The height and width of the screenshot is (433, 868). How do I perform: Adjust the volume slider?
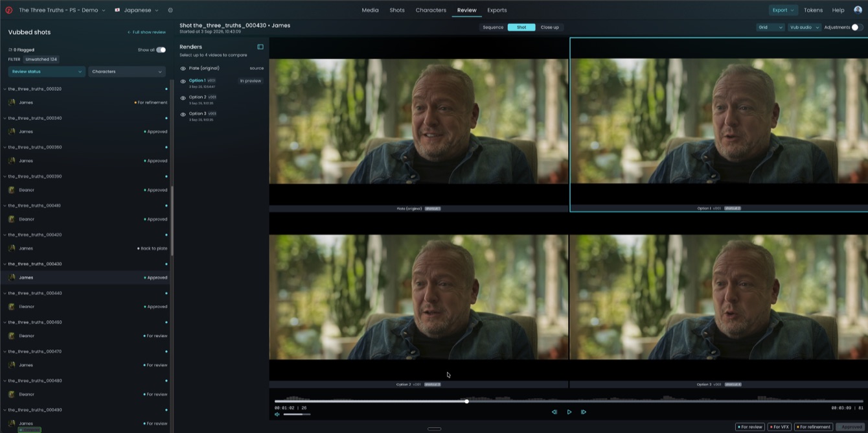tap(297, 414)
